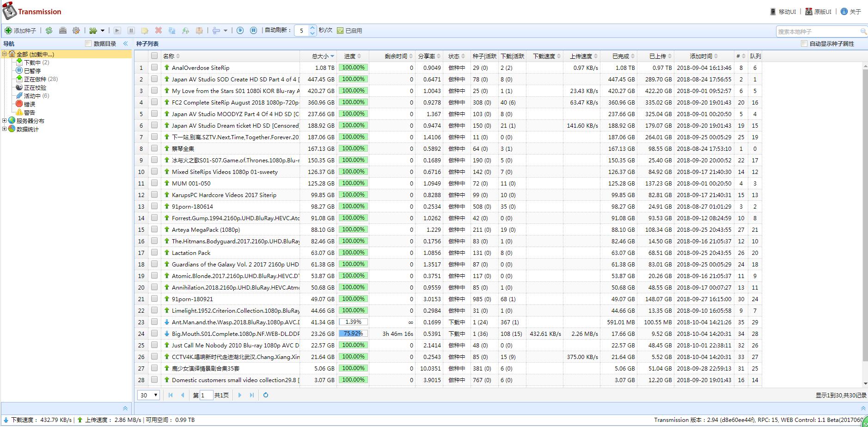Open the dropdown arrow beside the queue-move icon
This screenshot has height=427, width=868.
[x=226, y=31]
